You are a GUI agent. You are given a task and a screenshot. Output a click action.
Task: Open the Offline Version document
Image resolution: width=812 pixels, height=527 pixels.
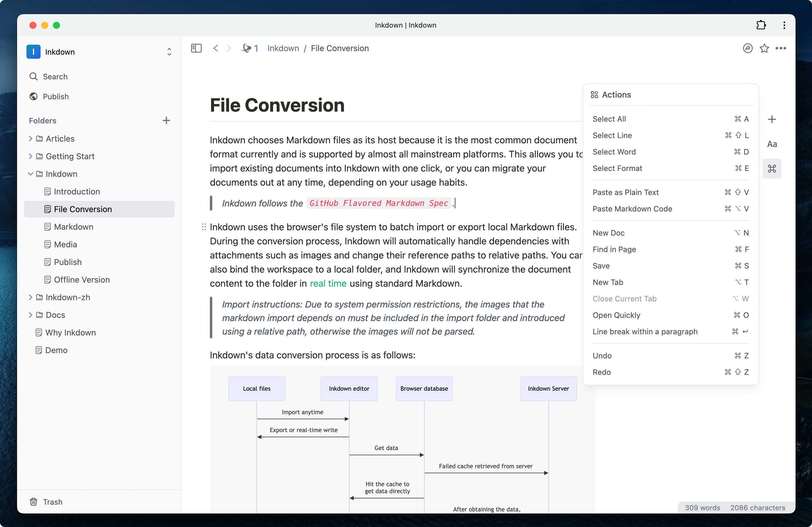(99, 280)
